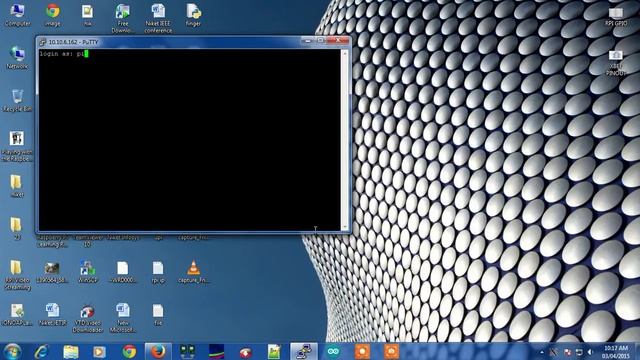
Task: Select the Recycle Bin icon
Action: tap(17, 100)
